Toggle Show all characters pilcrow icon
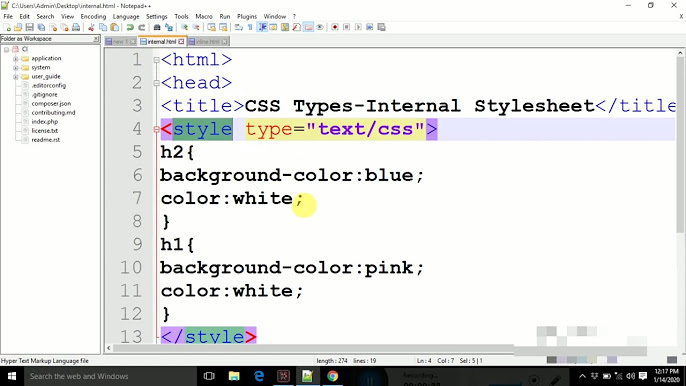This screenshot has height=386, width=686. click(250, 27)
